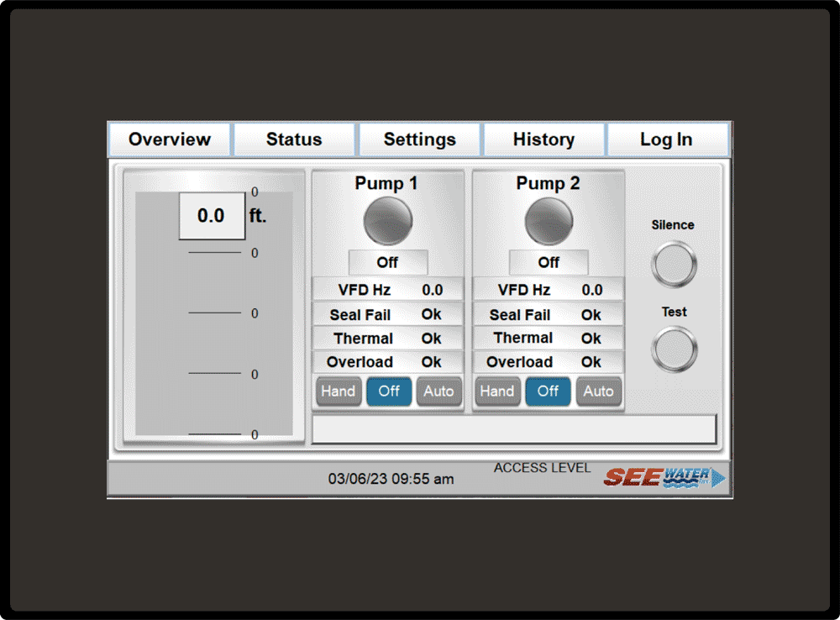The height and width of the screenshot is (620, 840).
Task: Set Pump 1 mode to Off
Action: click(x=389, y=391)
